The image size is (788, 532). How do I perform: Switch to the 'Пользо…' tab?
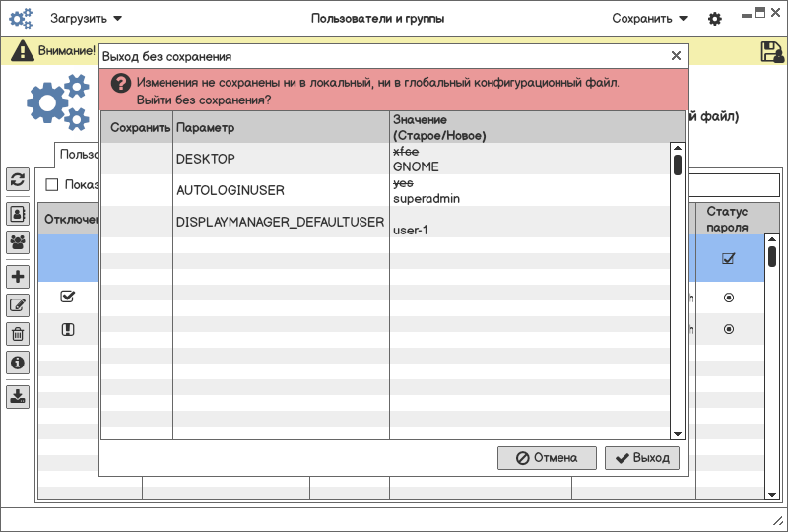point(77,155)
